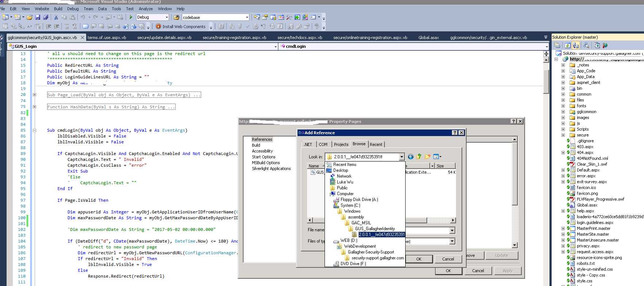Open the Debug menu
644x286 pixels.
coord(73,9)
